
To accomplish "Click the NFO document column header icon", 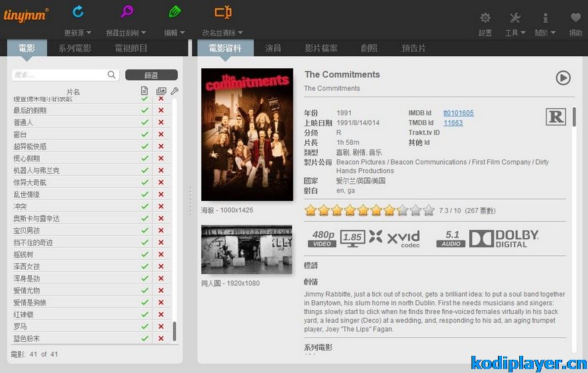I will [144, 91].
